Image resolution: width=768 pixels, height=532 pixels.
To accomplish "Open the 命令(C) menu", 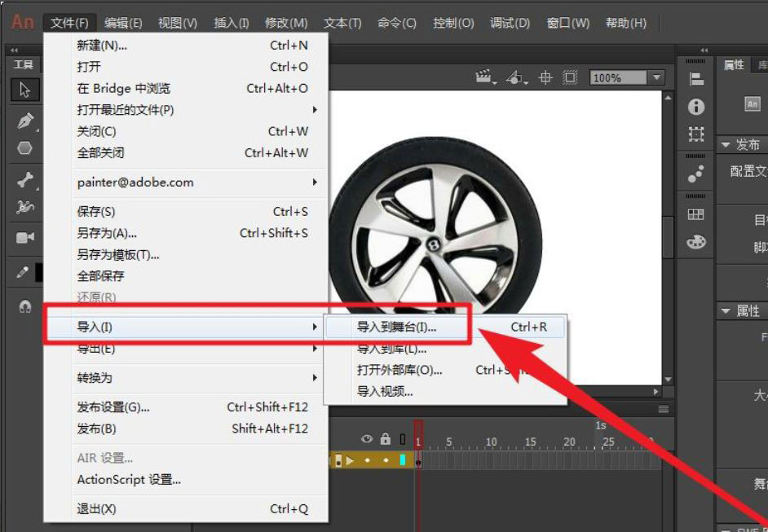I will pos(397,23).
